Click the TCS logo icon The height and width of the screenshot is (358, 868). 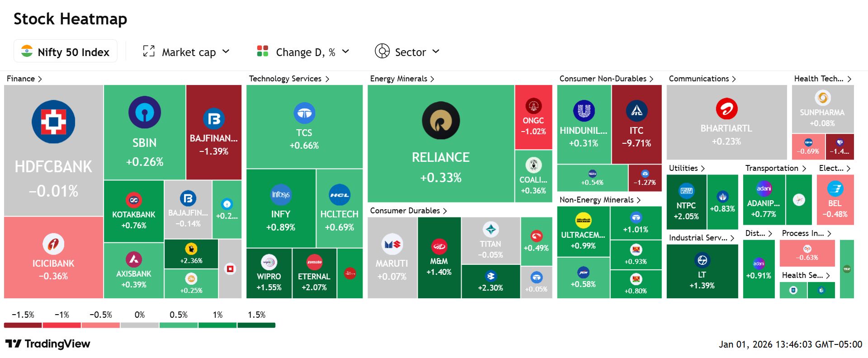(x=304, y=113)
